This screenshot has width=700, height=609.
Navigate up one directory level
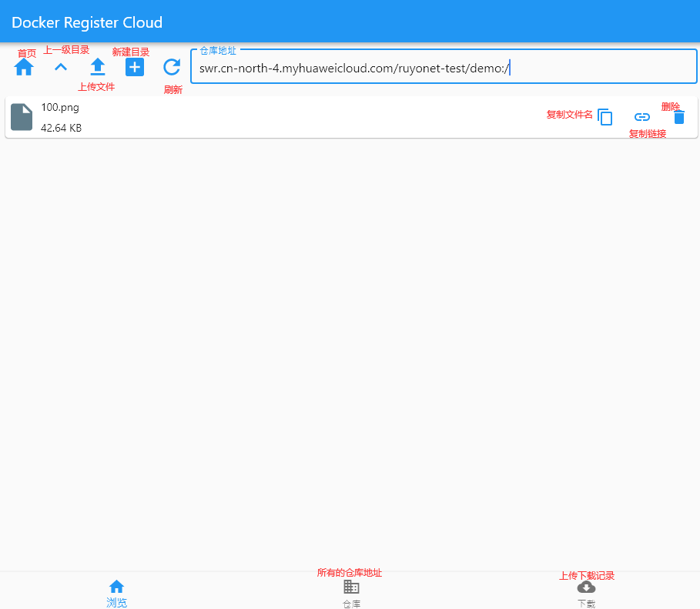click(x=61, y=67)
